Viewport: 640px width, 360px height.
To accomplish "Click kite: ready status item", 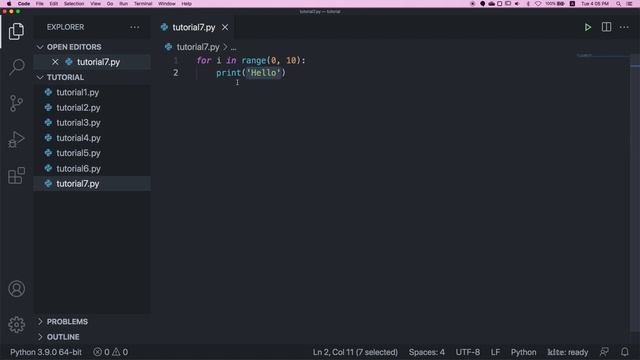I will pos(567,352).
